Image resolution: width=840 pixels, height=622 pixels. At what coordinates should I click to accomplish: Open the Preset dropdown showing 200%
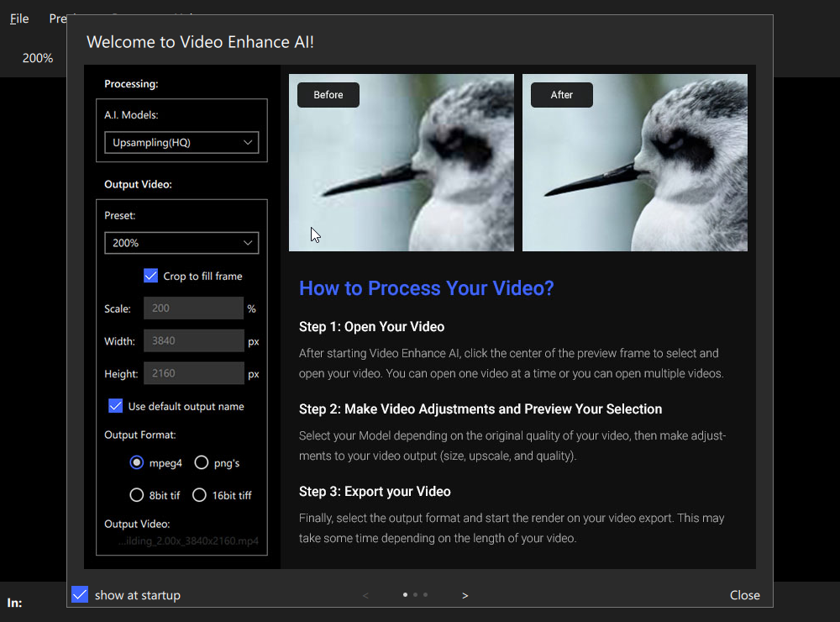click(x=181, y=243)
